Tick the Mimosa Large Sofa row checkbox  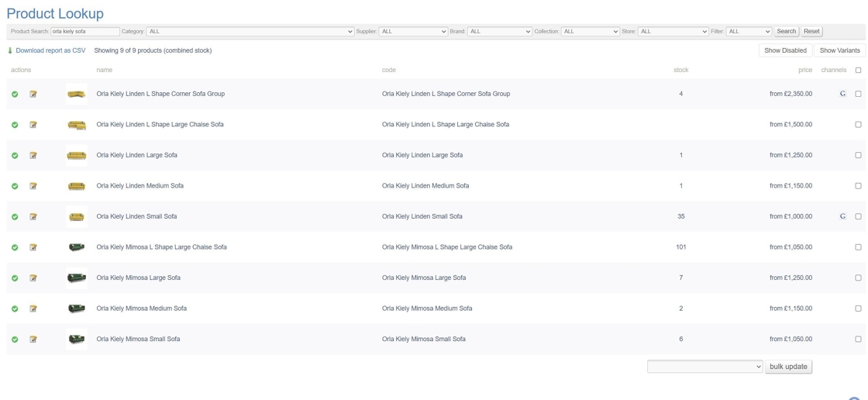click(x=858, y=278)
